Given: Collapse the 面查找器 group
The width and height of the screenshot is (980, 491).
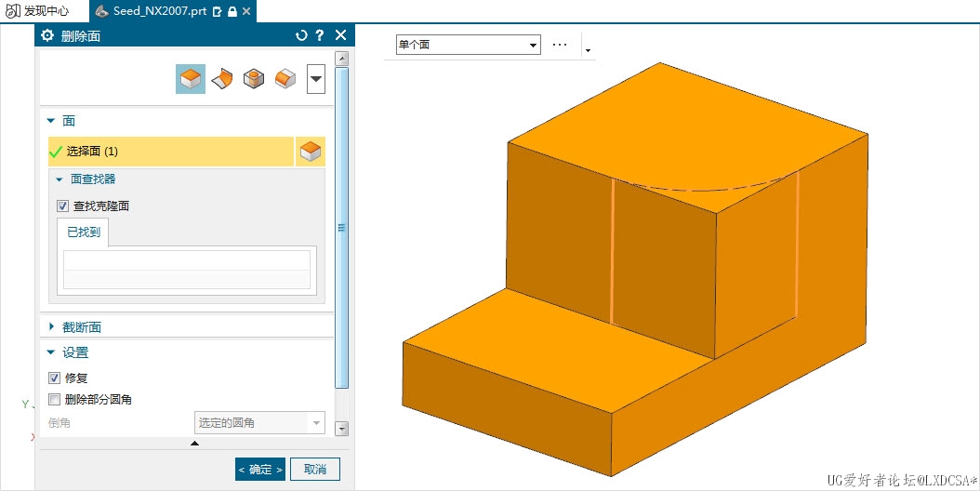Looking at the screenshot, I should pyautogui.click(x=60, y=179).
